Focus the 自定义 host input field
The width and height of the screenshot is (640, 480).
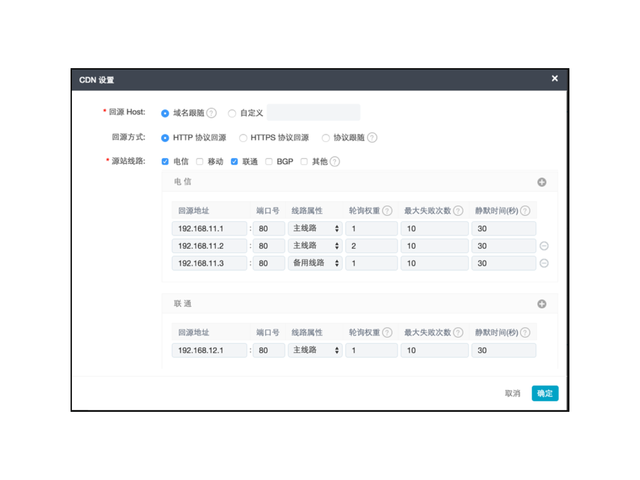click(x=313, y=112)
